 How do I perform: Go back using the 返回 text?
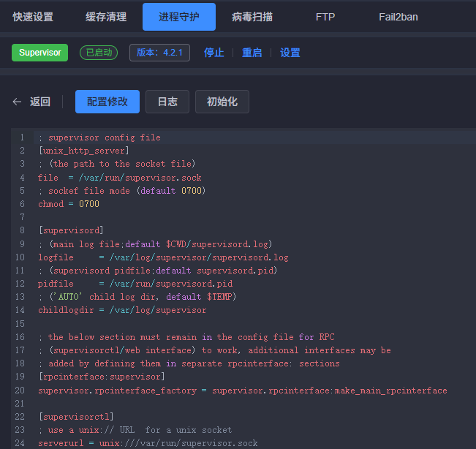40,102
